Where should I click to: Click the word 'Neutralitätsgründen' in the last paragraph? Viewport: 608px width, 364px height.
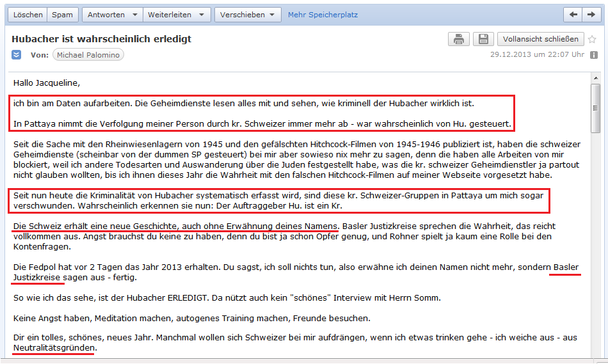54,348
